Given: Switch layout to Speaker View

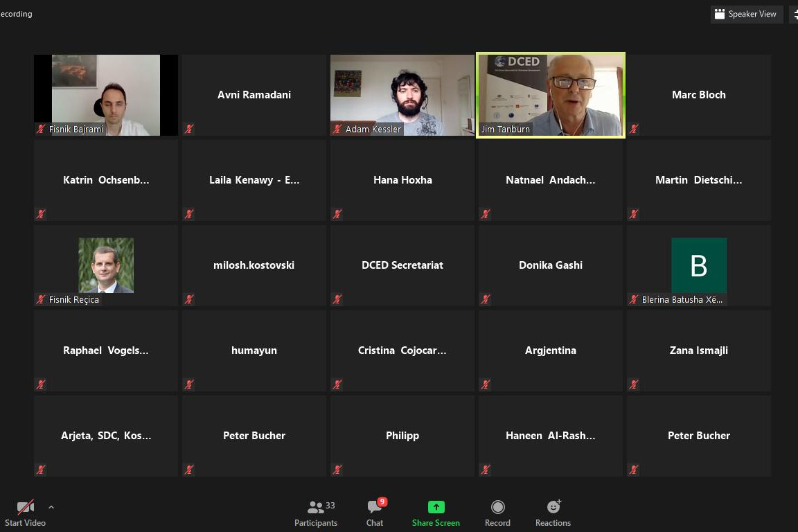Looking at the screenshot, I should [x=746, y=14].
